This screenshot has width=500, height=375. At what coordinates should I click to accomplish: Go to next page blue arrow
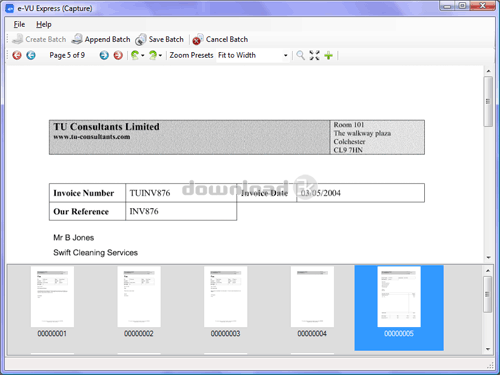(x=104, y=55)
